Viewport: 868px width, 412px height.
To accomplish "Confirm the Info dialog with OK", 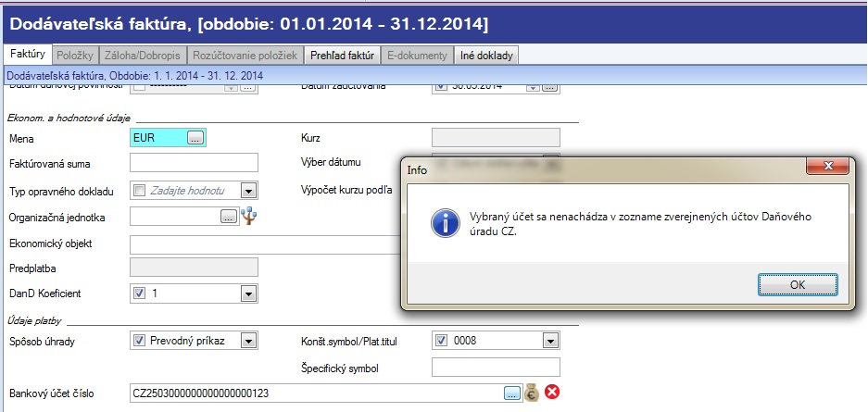I will pos(798,285).
